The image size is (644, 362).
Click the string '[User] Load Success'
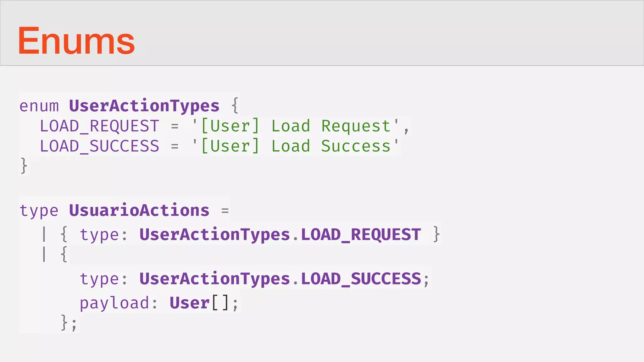tap(295, 146)
